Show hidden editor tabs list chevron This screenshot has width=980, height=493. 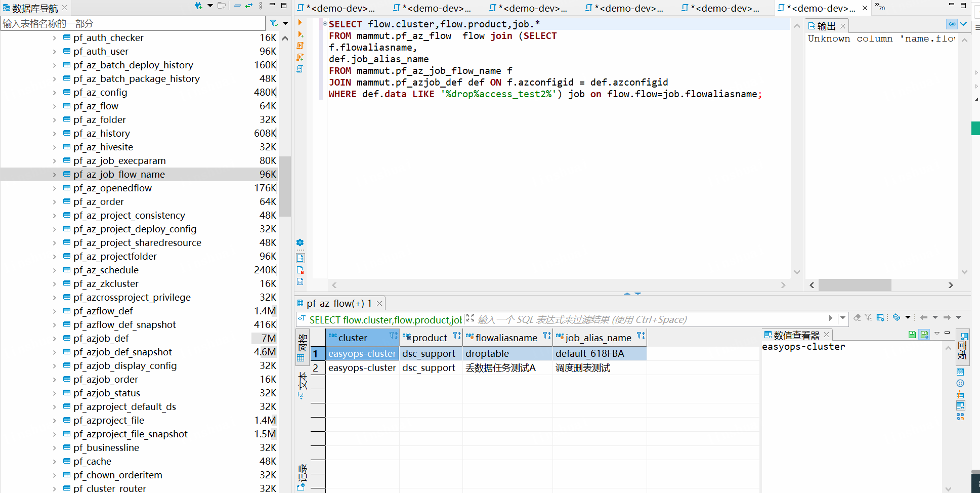(880, 7)
